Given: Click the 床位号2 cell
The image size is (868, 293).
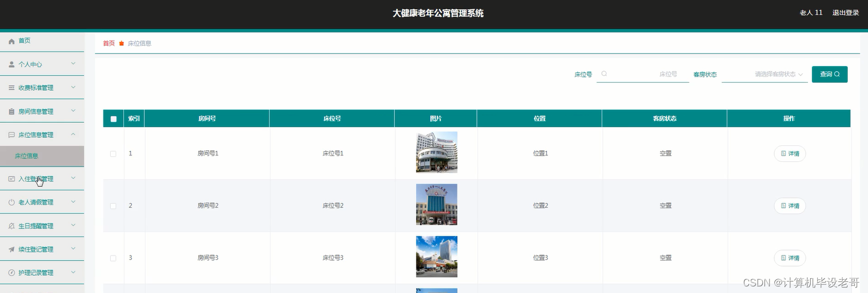Looking at the screenshot, I should 333,206.
